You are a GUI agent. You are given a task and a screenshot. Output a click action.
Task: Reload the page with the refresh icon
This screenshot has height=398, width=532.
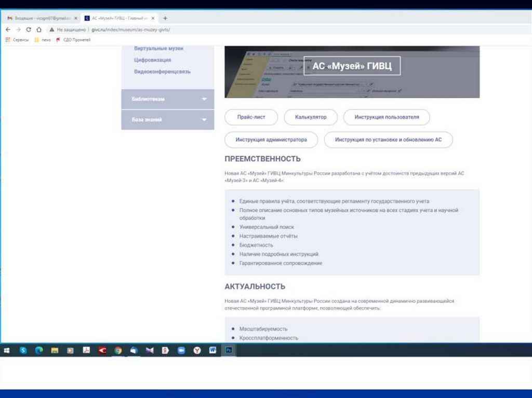pos(29,30)
